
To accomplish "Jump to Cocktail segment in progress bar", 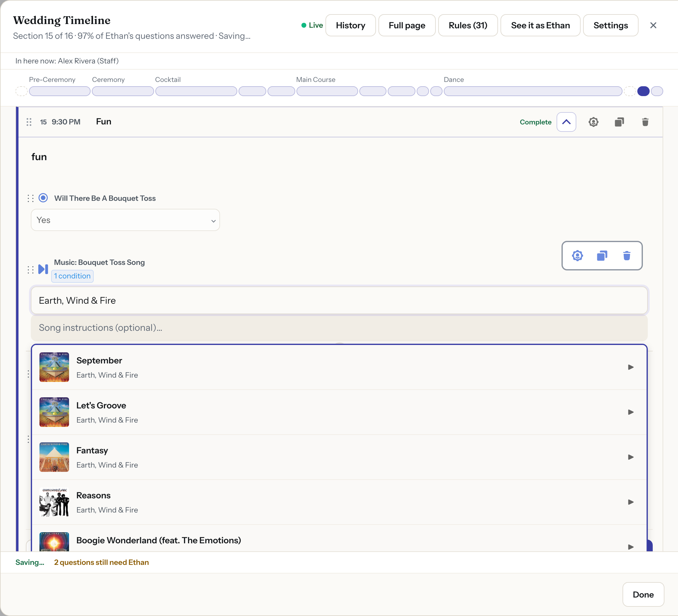I will [x=196, y=91].
